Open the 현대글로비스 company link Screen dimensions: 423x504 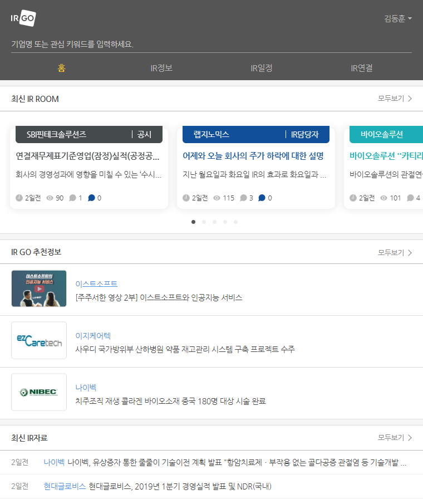point(65,486)
